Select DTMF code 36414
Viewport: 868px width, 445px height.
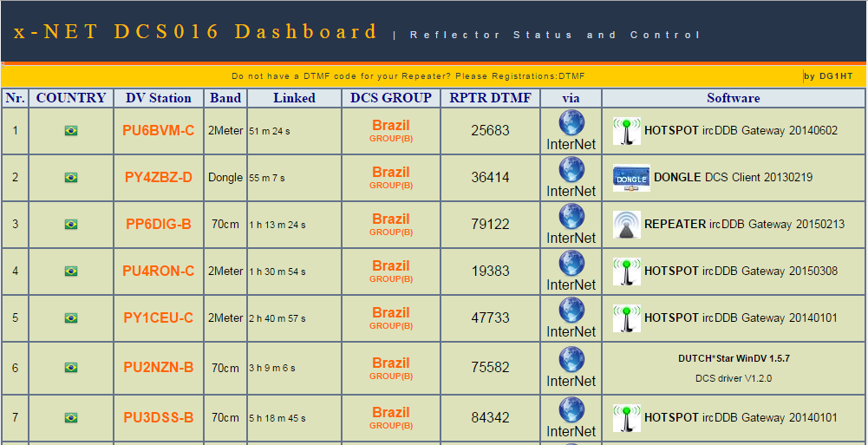point(491,178)
